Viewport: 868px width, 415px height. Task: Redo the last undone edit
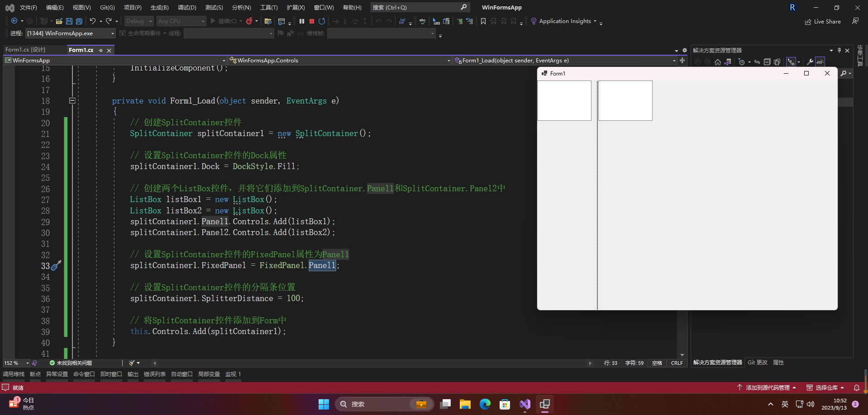pos(109,21)
